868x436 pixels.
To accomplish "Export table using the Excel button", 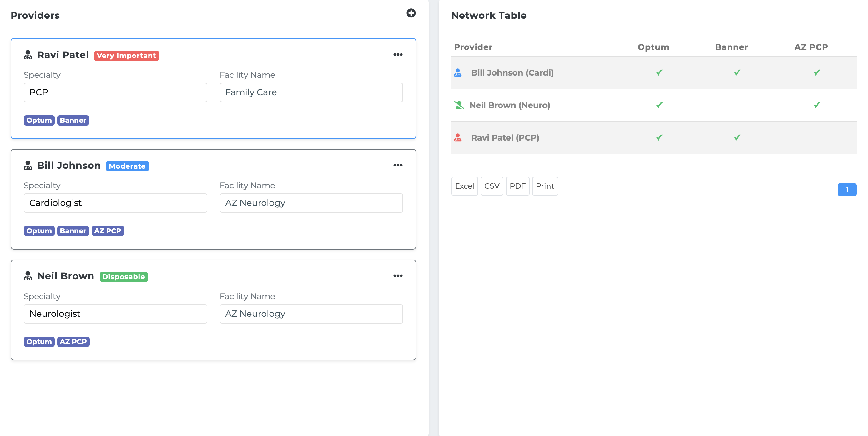I will pyautogui.click(x=464, y=186).
